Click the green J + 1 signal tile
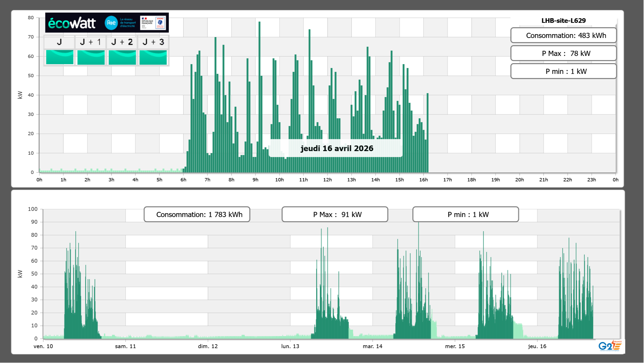Viewport: 644px width, 363px height. coord(91,57)
